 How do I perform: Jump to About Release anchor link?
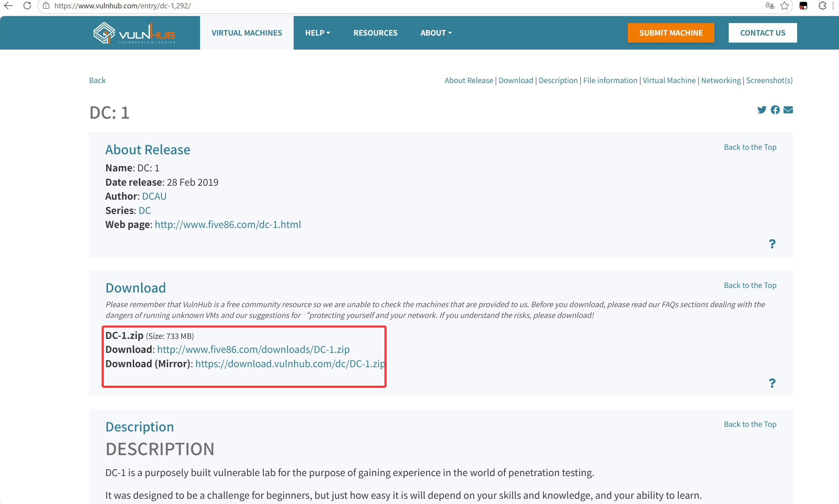click(469, 80)
